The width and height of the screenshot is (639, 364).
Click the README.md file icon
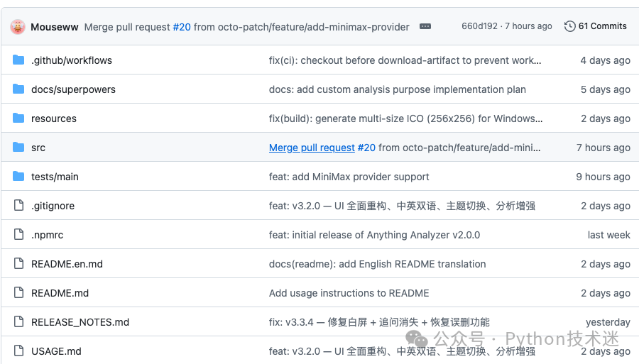(x=18, y=292)
